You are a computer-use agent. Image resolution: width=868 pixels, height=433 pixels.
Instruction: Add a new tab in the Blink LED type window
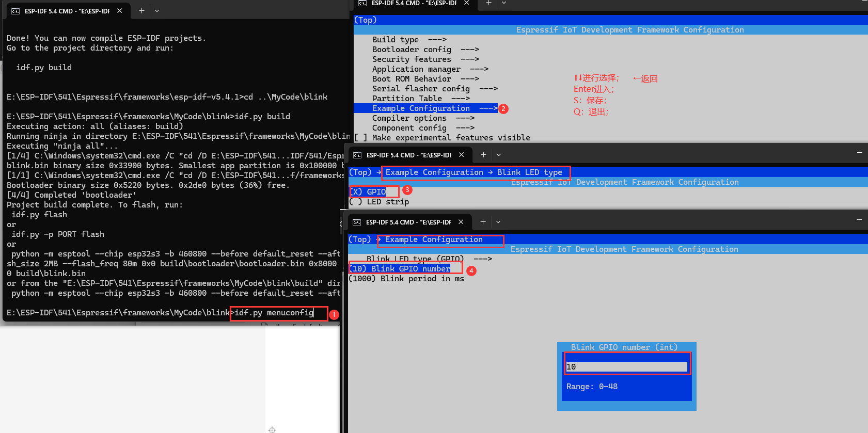pyautogui.click(x=483, y=155)
